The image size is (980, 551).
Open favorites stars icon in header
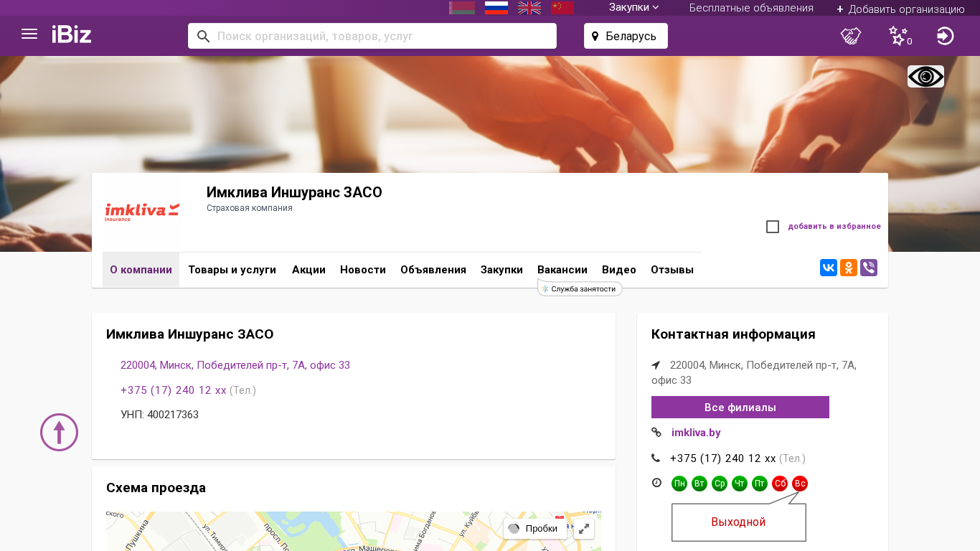pyautogui.click(x=898, y=36)
